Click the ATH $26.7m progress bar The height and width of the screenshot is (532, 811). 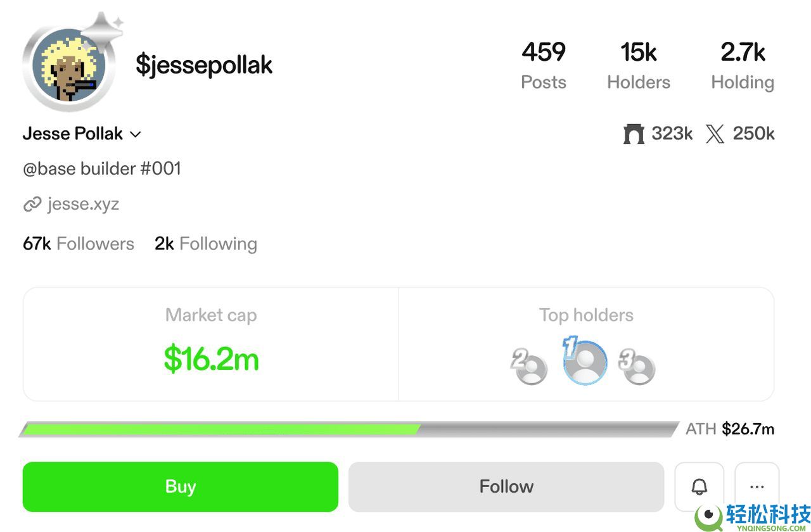point(348,429)
